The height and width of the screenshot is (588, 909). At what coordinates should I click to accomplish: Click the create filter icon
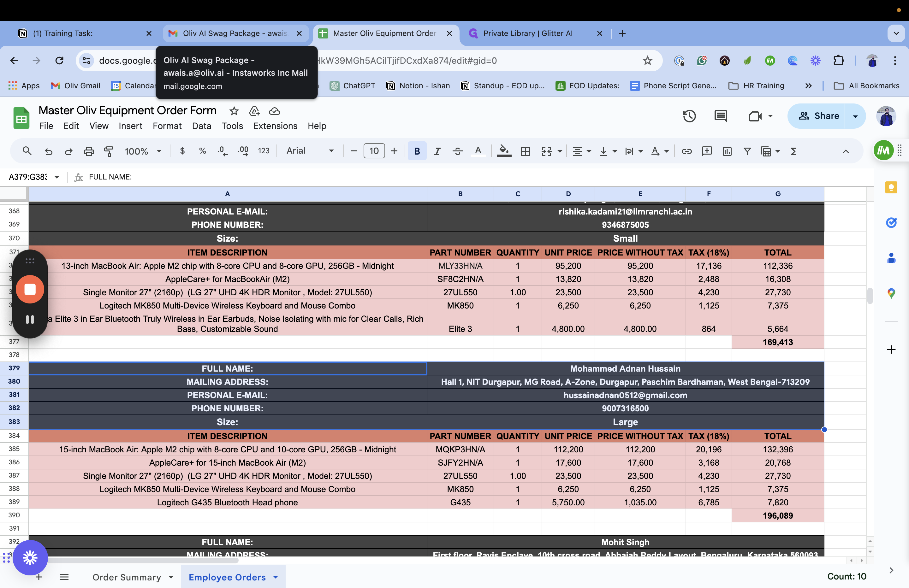(747, 151)
